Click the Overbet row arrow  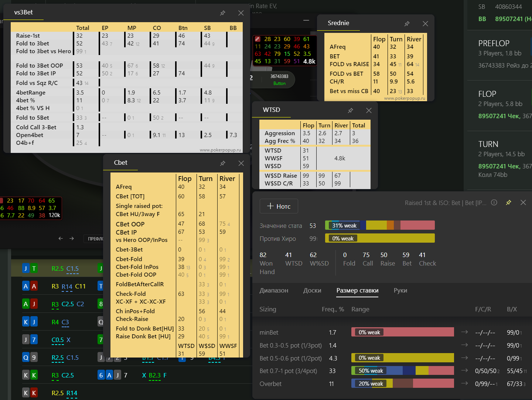click(464, 383)
